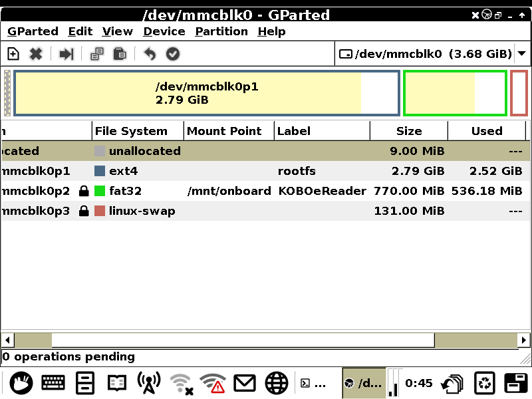The width and height of the screenshot is (532, 399).
Task: Click the antenna tower taskbar icon
Action: coord(148,384)
